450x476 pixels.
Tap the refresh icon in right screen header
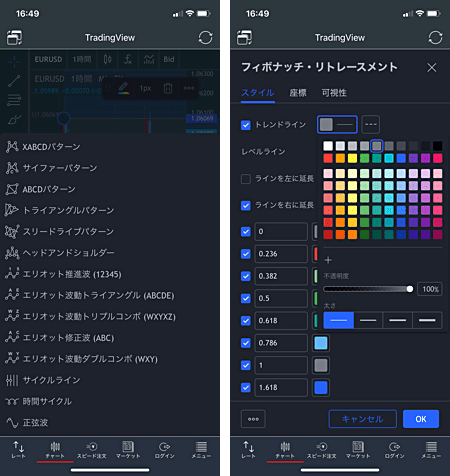point(435,38)
